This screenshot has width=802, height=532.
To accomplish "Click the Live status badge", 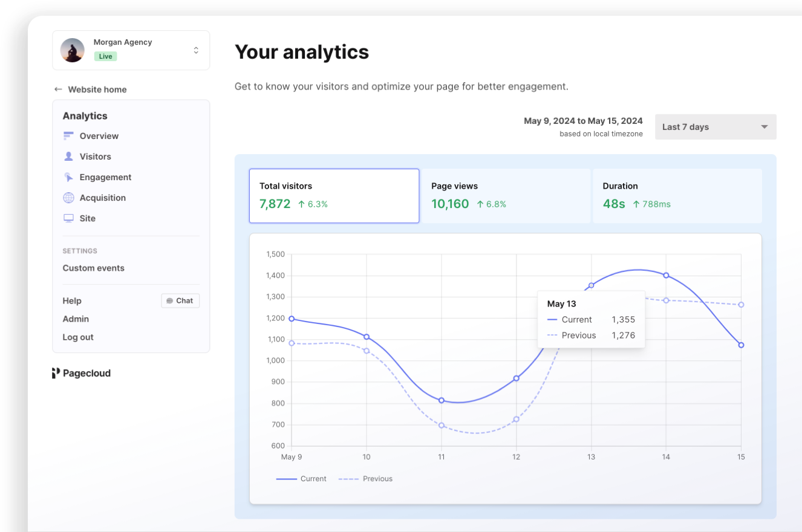I will tap(105, 56).
